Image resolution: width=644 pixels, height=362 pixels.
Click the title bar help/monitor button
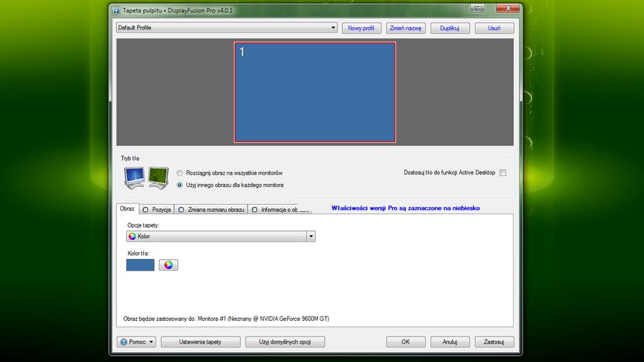[x=478, y=9]
